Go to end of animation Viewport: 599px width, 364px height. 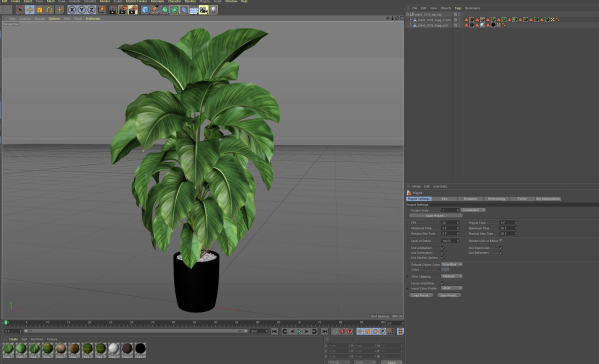[x=324, y=331]
